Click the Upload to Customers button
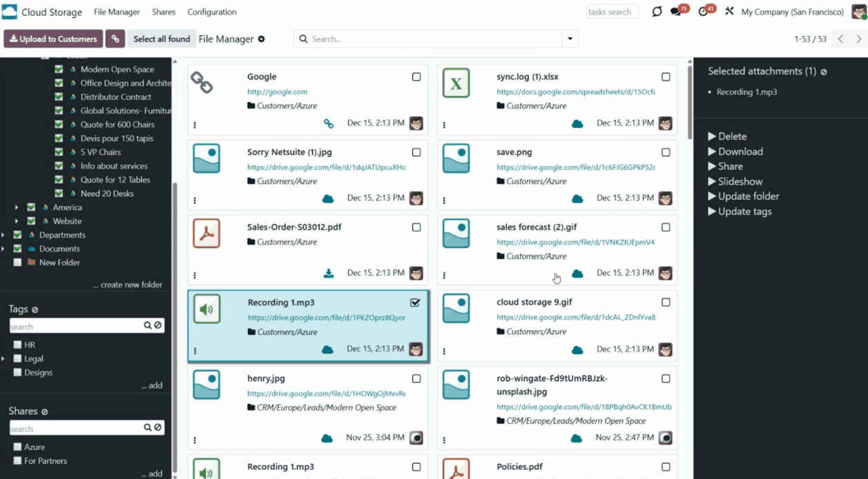The image size is (868, 479). [x=53, y=39]
